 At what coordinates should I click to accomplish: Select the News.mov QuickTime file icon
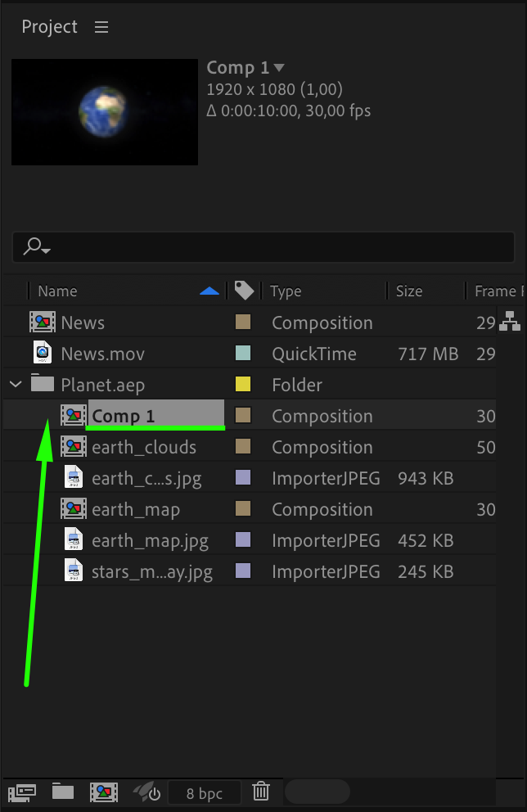point(43,354)
